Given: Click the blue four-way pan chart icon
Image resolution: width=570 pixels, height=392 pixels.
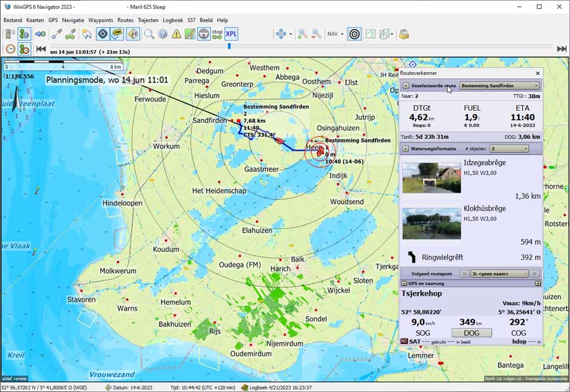Looking at the screenshot, I should tap(281, 34).
